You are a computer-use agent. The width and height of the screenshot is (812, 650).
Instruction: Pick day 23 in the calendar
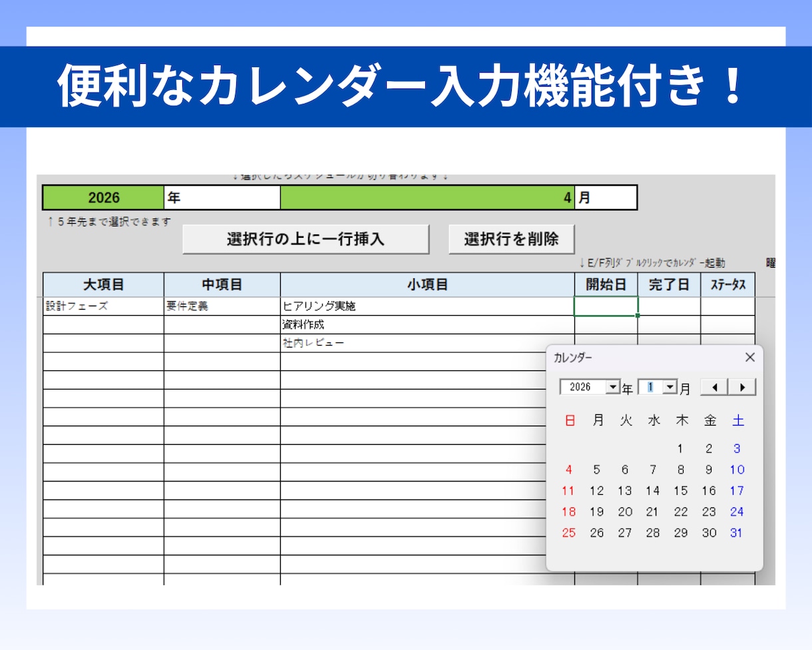709,512
